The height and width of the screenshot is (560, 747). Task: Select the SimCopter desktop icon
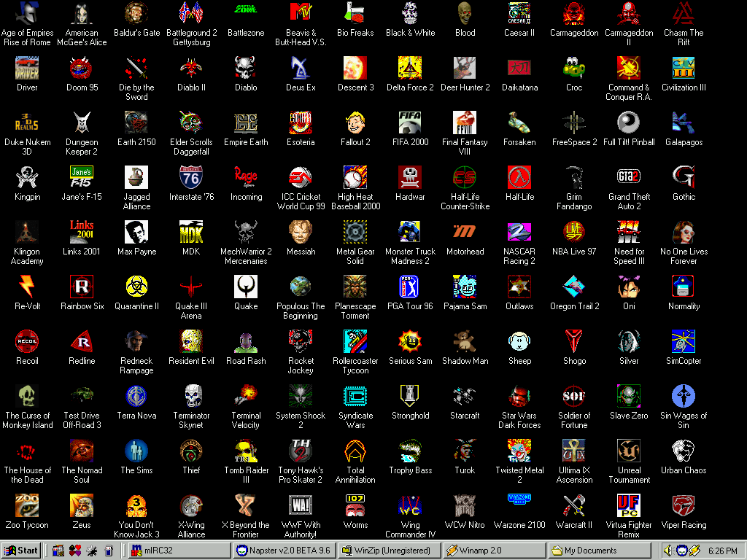(684, 342)
